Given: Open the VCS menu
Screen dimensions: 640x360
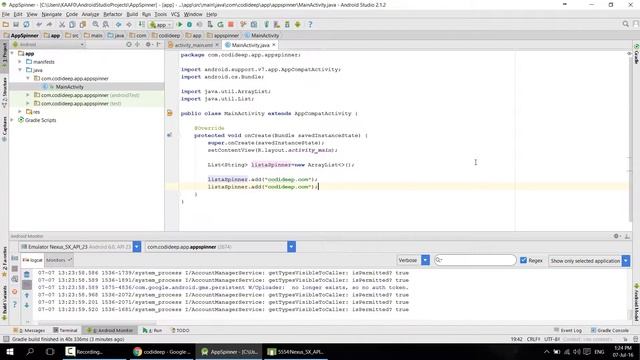Looking at the screenshot, I should (175, 14).
